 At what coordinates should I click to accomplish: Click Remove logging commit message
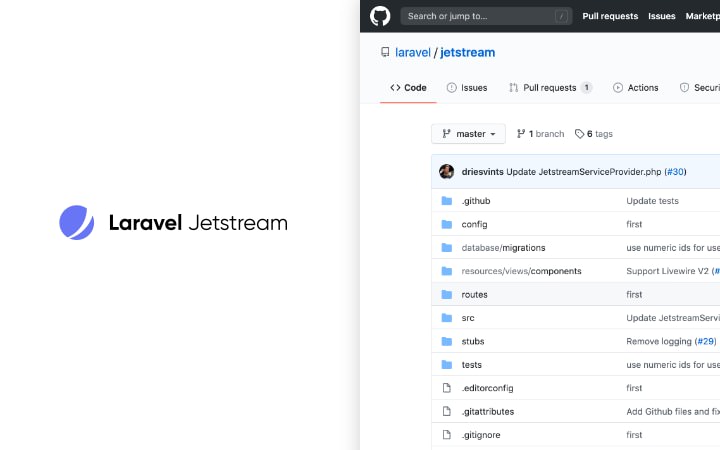(x=658, y=341)
